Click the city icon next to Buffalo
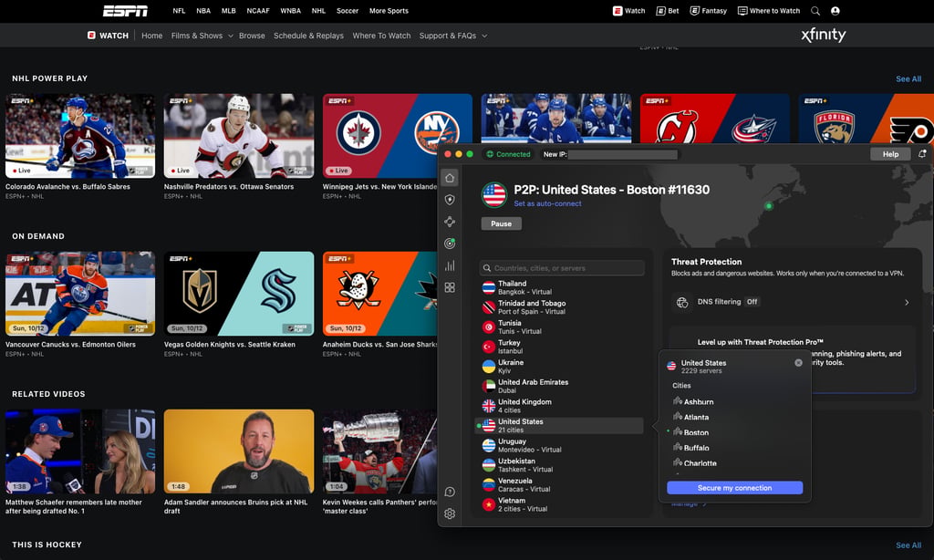Screen dimensions: 934x560 pos(678,447)
